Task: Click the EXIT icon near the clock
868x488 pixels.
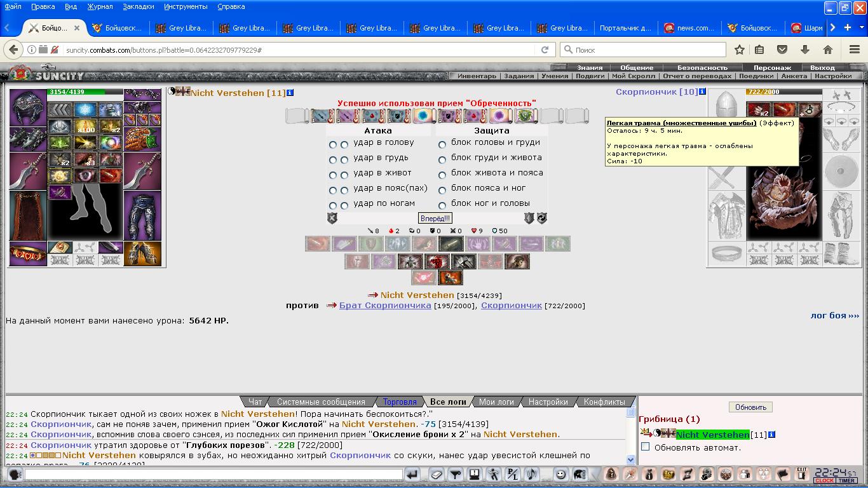Action: [802, 473]
